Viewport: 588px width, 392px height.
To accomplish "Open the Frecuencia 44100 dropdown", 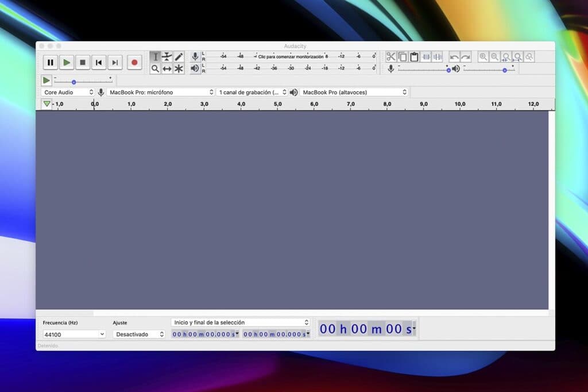I will coord(74,334).
